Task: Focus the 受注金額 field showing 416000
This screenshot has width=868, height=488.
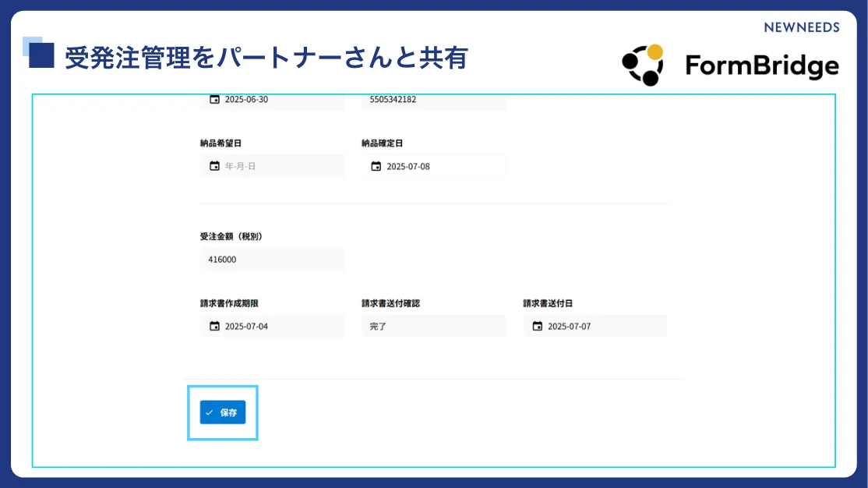Action: pos(271,260)
